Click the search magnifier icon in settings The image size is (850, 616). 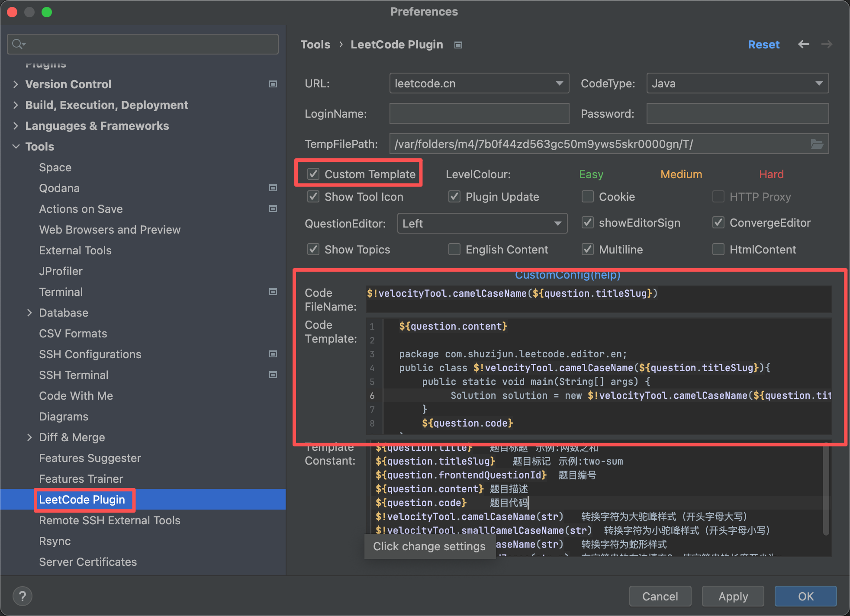pyautogui.click(x=19, y=44)
